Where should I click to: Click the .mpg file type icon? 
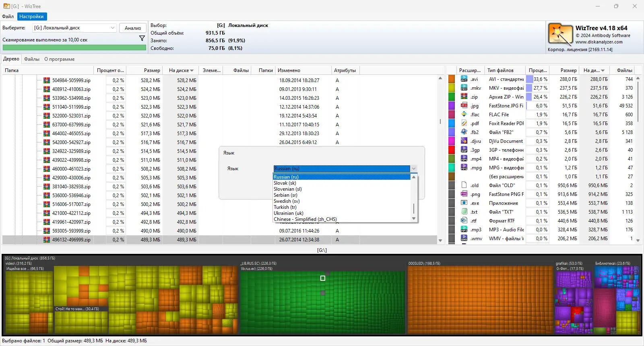click(464, 168)
